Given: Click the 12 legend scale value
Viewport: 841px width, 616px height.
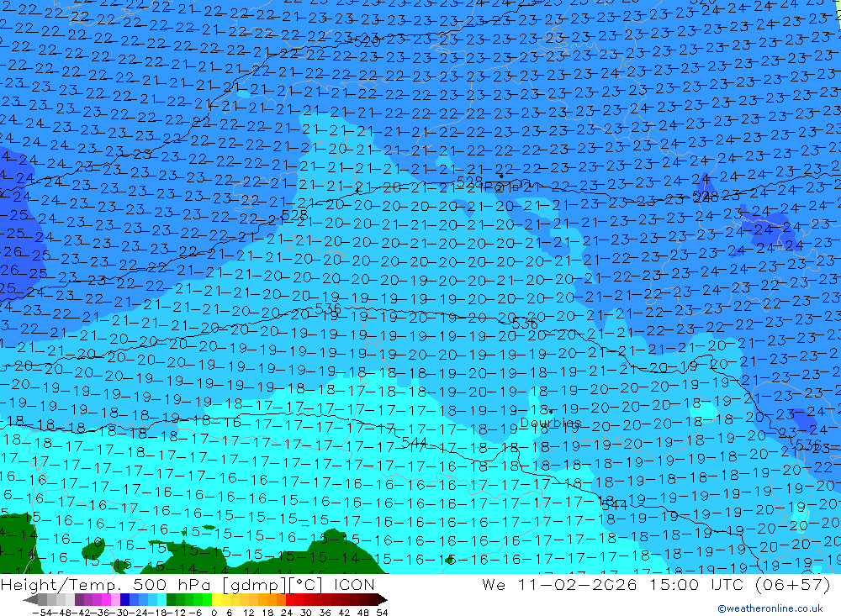Looking at the screenshot, I should (249, 612).
